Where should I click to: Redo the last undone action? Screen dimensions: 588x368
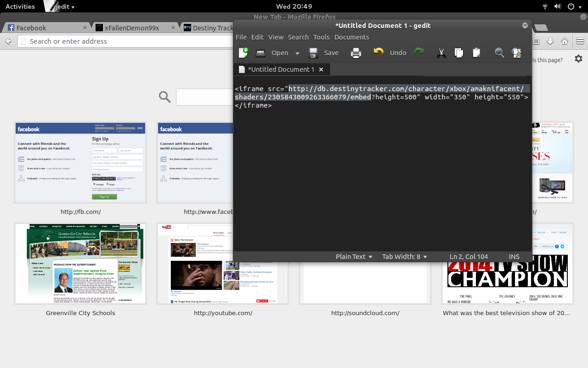click(x=418, y=53)
